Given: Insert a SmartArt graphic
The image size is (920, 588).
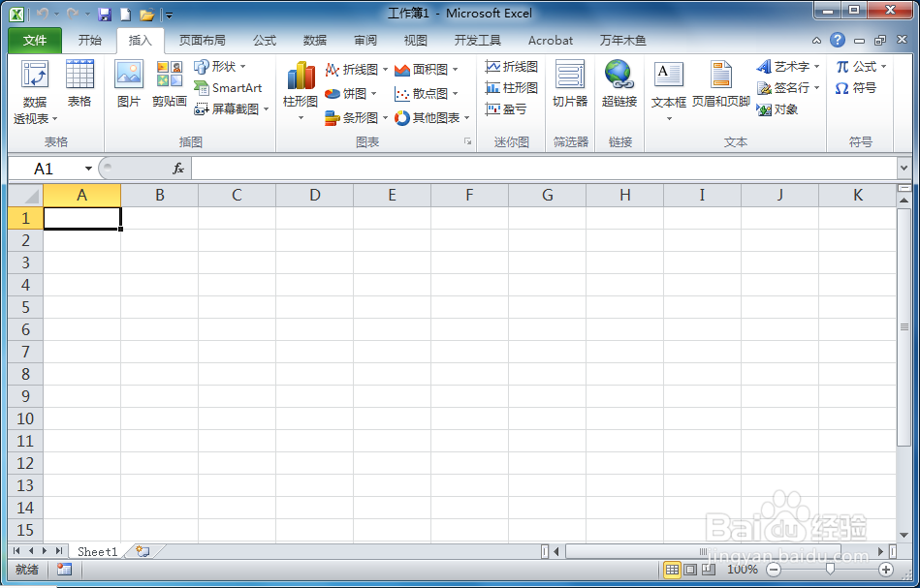Looking at the screenshot, I should coord(228,88).
